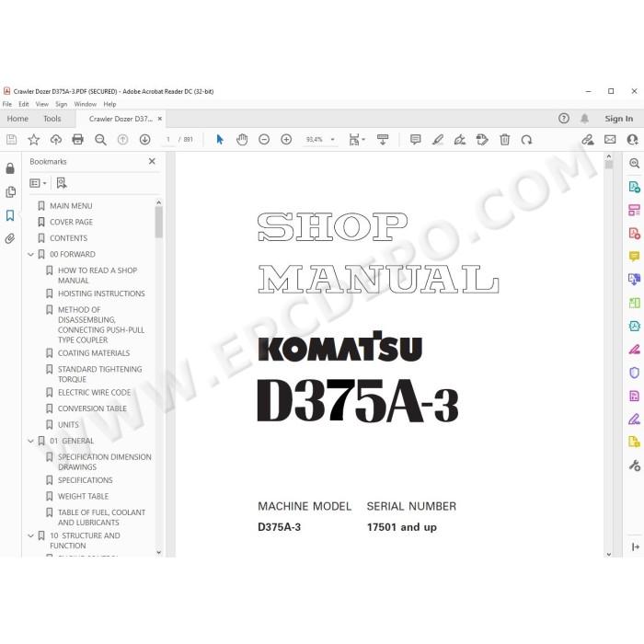Screen dimensions: 644x644
Task: Open the View menu
Action: (x=42, y=104)
